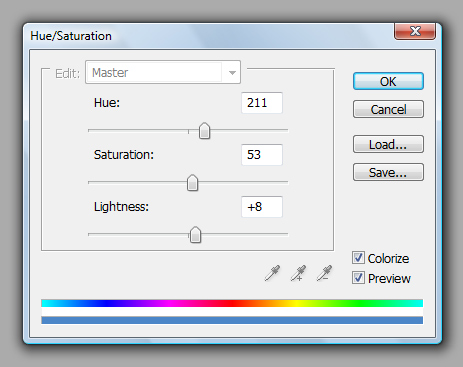Click the OK button
Viewport: 463px width, 367px height.
click(x=388, y=81)
